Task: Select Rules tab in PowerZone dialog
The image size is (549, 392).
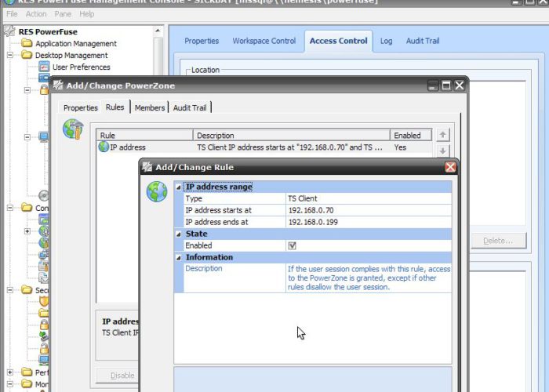Action: coord(115,107)
